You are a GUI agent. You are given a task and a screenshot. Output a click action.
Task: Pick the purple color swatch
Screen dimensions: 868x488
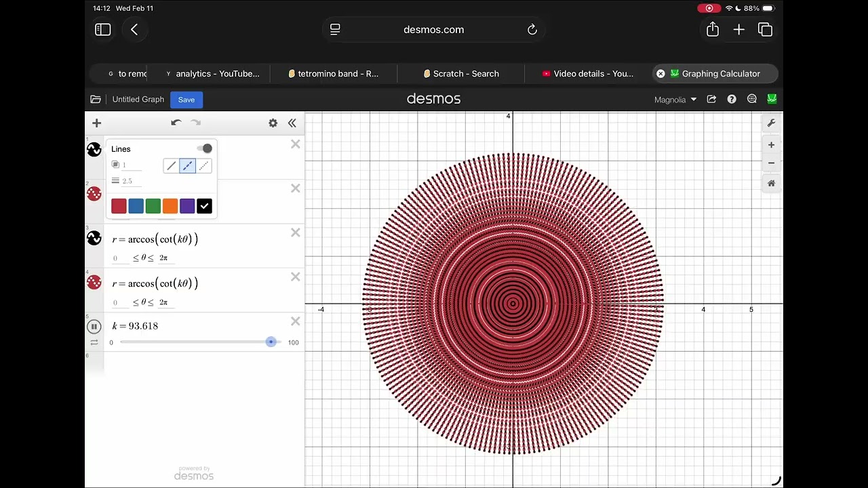(187, 206)
